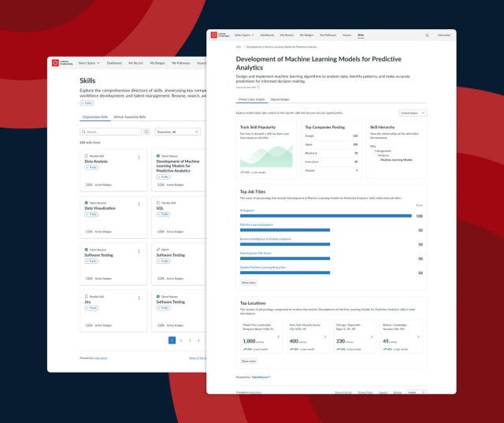Click the Machine Learning Engineer job title link
The image size is (504, 423).
254,225
